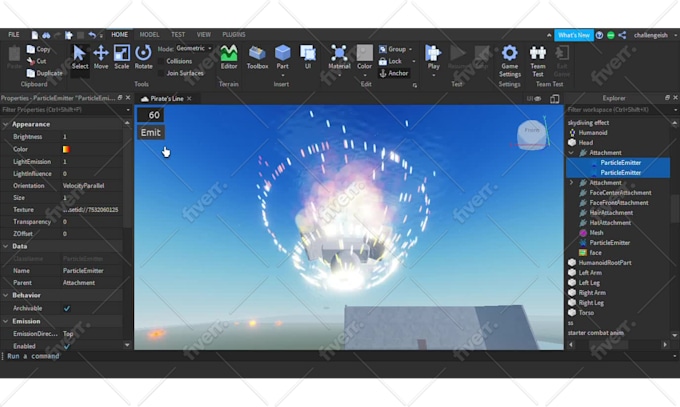Toggle the Join Surfaces checkbox
This screenshot has width=680, height=407.
tap(161, 73)
